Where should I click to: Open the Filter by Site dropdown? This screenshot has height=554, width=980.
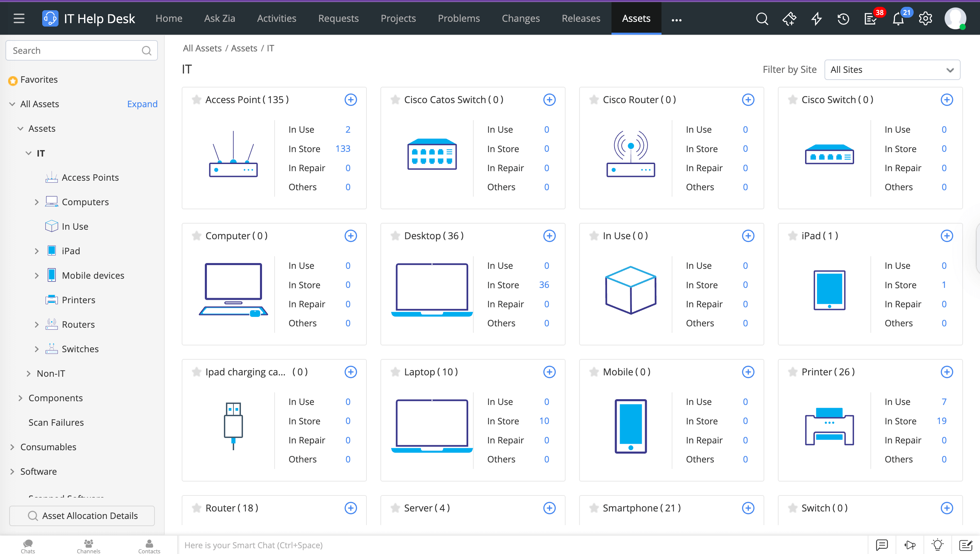coord(892,70)
